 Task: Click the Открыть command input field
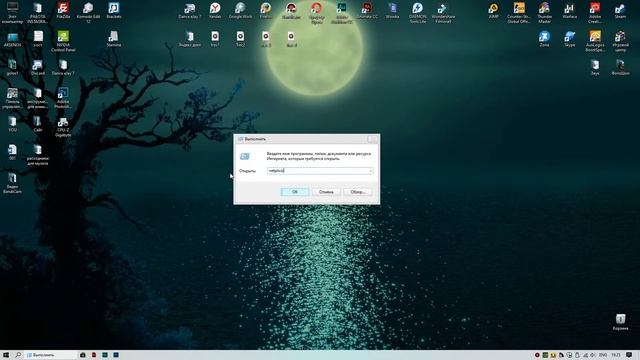(x=320, y=171)
